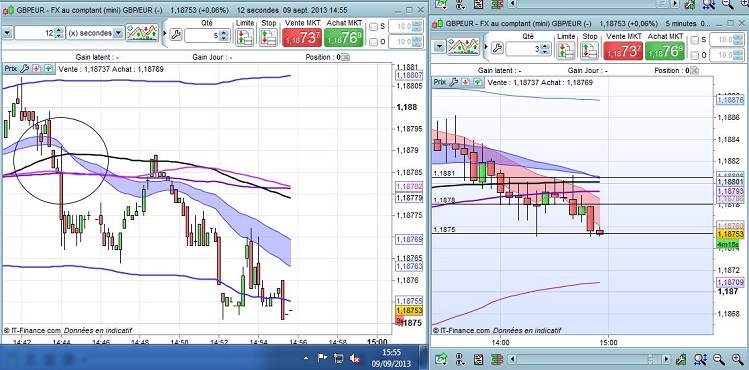The image size is (749, 370).
Task: Click green up arrow in right Prix panel
Action: (x=478, y=82)
